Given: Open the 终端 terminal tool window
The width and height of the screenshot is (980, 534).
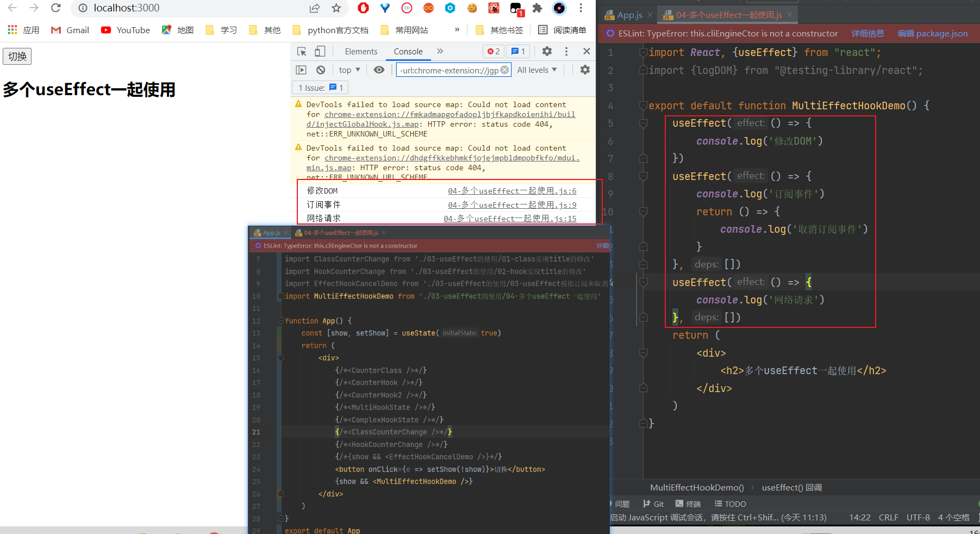Looking at the screenshot, I should (x=688, y=504).
